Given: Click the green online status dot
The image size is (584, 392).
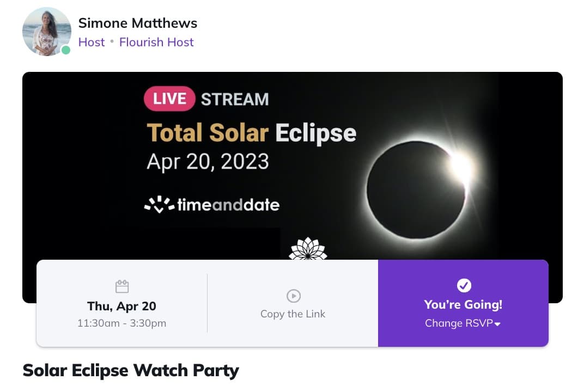Looking at the screenshot, I should coord(66,50).
